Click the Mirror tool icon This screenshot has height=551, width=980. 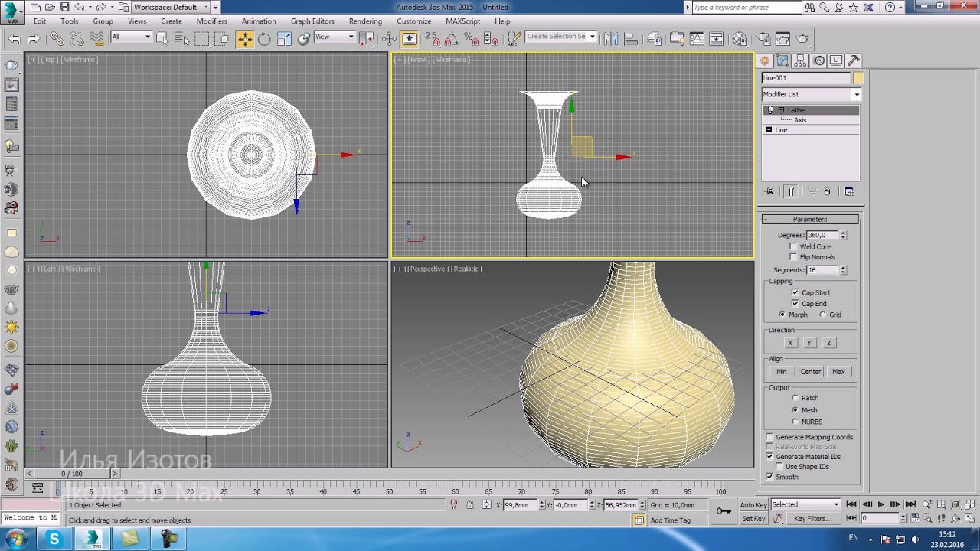click(611, 38)
